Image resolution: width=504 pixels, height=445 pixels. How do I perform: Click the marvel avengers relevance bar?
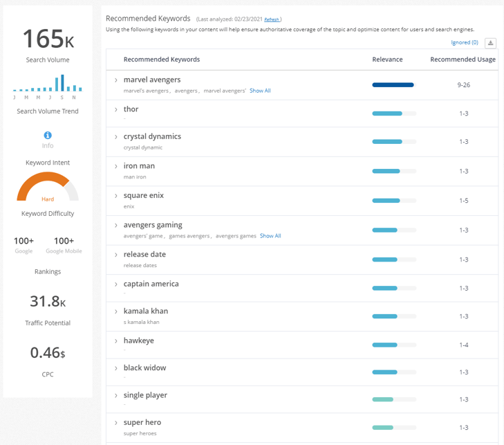(394, 85)
